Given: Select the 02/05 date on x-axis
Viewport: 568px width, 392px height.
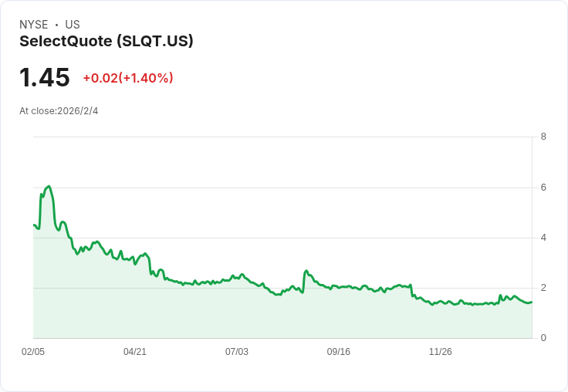Looking at the screenshot, I should pos(33,352).
